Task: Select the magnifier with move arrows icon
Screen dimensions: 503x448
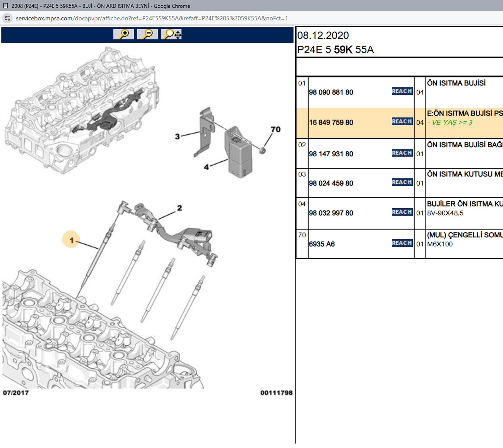Action: coord(171,34)
